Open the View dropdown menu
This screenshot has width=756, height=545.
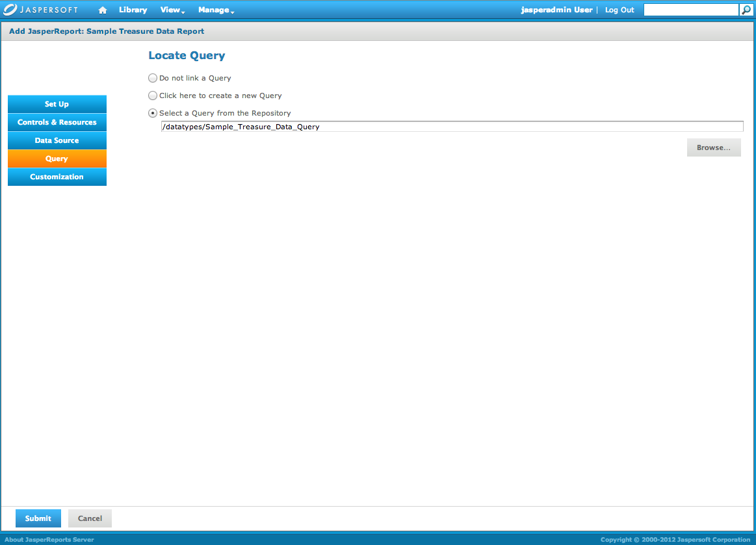tap(173, 10)
